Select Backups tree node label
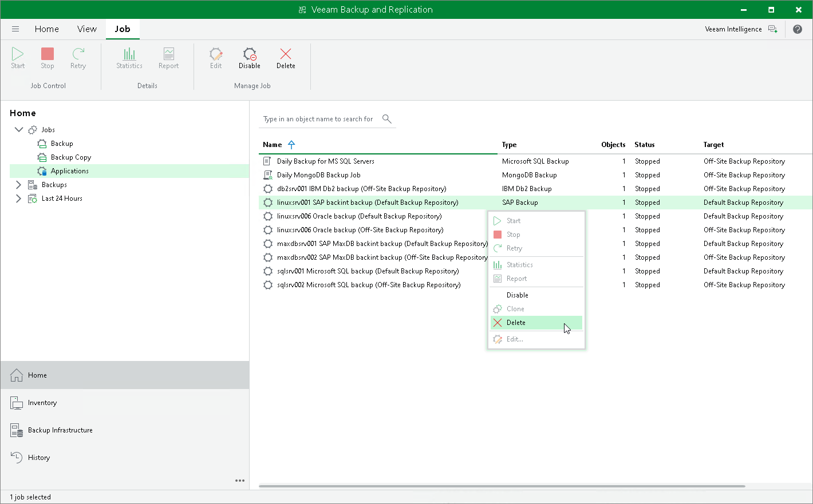The width and height of the screenshot is (813, 504). (54, 185)
